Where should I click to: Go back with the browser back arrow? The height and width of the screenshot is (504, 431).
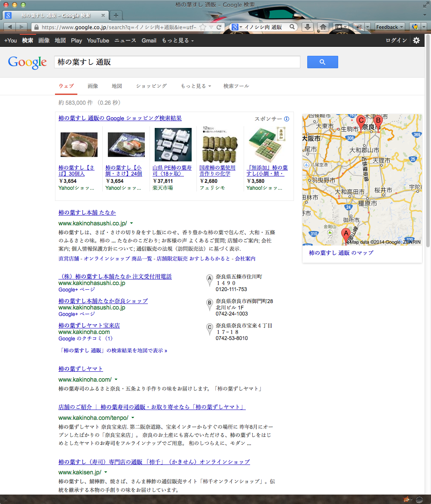9,27
